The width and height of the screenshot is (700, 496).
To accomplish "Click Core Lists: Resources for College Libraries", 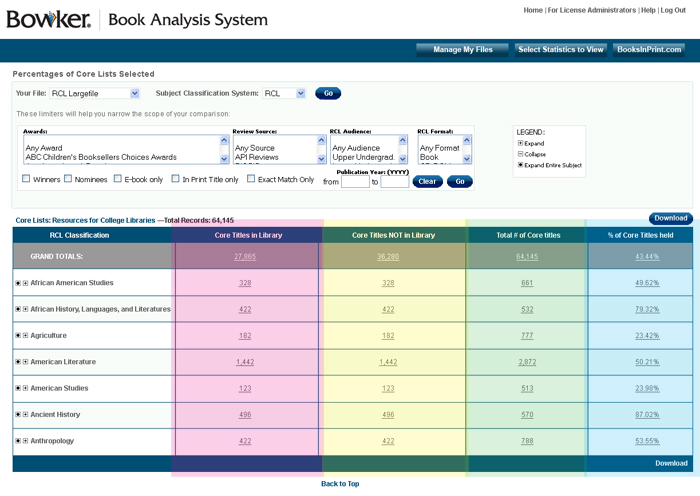I will pos(85,220).
